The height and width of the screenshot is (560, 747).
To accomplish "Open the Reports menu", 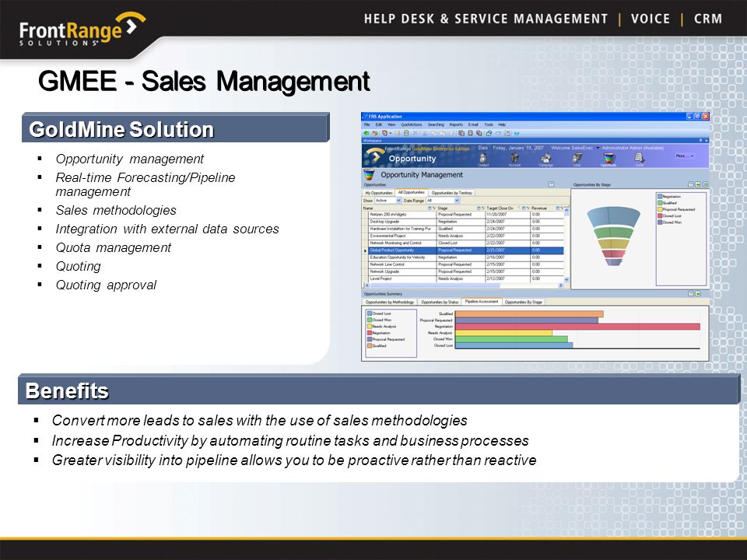I will point(456,124).
